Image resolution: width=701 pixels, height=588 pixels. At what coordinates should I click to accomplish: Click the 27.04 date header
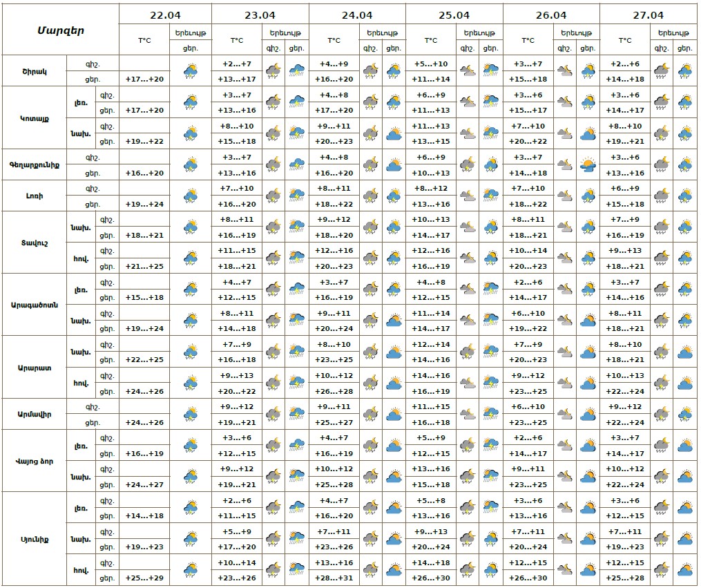coord(648,15)
